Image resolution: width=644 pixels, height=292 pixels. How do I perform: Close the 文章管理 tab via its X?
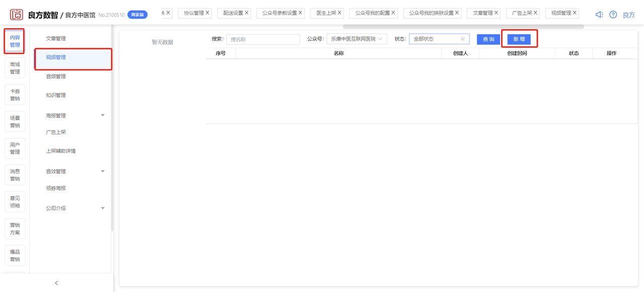497,13
